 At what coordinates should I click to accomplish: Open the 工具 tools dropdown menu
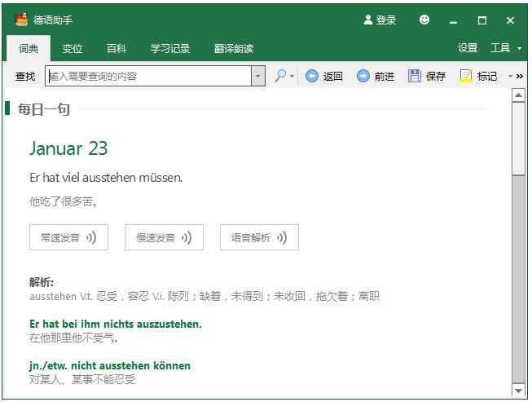[x=506, y=48]
